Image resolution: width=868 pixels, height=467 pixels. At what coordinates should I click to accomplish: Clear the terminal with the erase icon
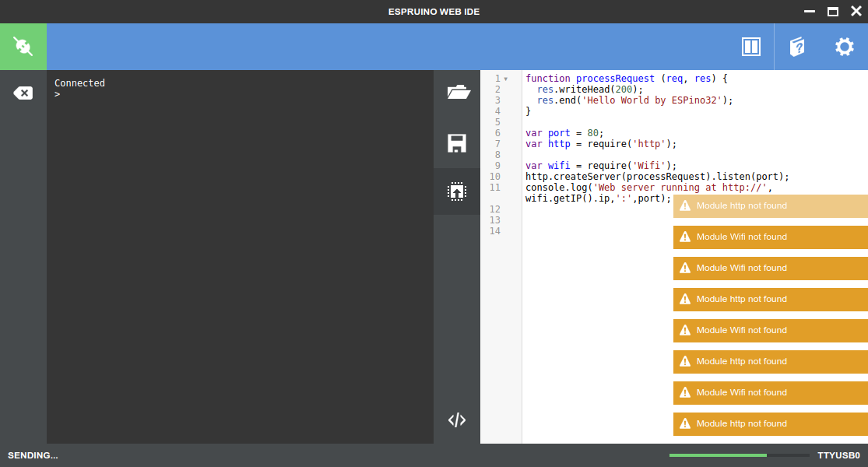[23, 93]
